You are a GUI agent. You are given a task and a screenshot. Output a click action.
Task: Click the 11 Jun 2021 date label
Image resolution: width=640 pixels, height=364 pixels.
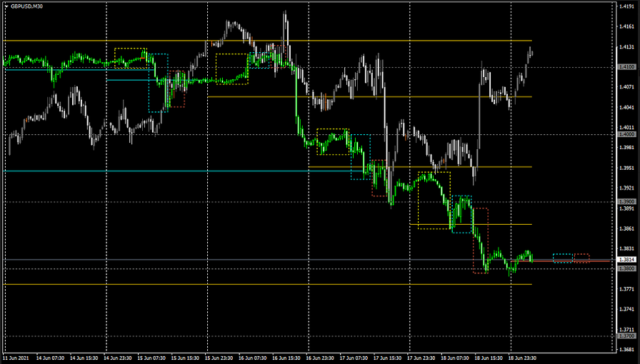click(16, 358)
